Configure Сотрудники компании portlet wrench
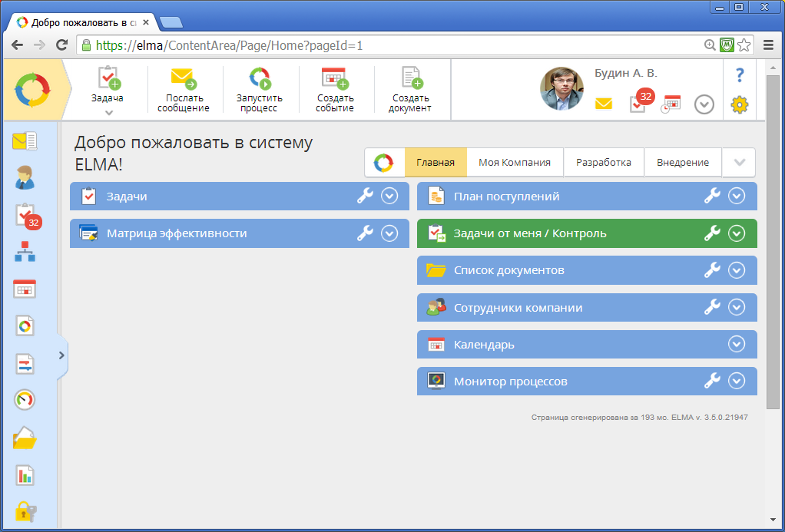The image size is (785, 532). click(x=712, y=307)
